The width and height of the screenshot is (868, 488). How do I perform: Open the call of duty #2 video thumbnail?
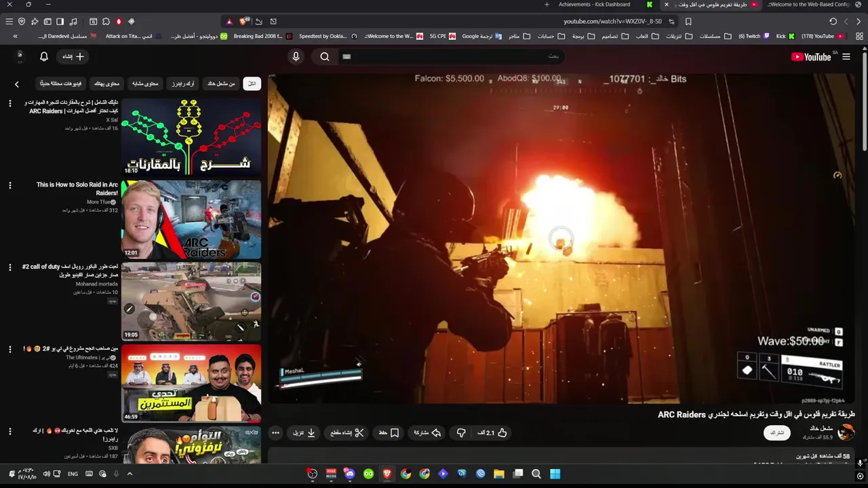point(191,301)
